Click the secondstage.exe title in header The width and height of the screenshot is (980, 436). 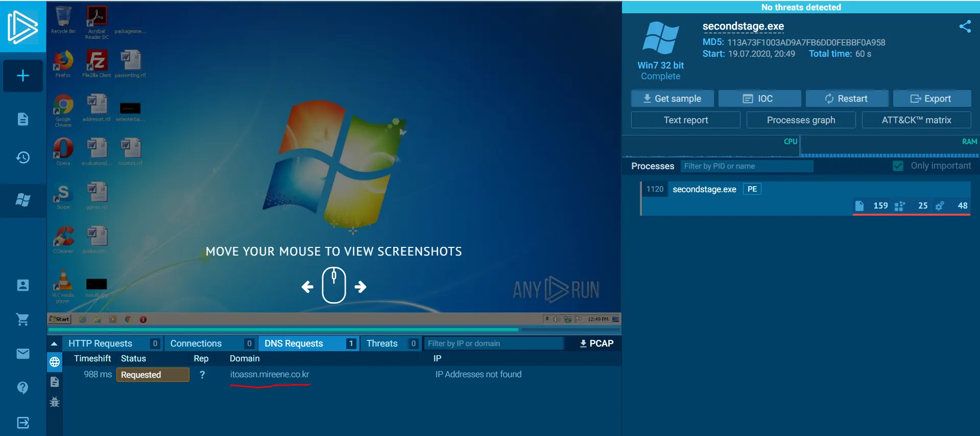[x=743, y=26]
